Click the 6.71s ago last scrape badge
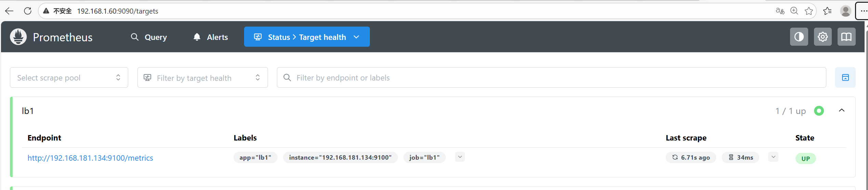Image resolution: width=868 pixels, height=190 pixels. pos(691,158)
